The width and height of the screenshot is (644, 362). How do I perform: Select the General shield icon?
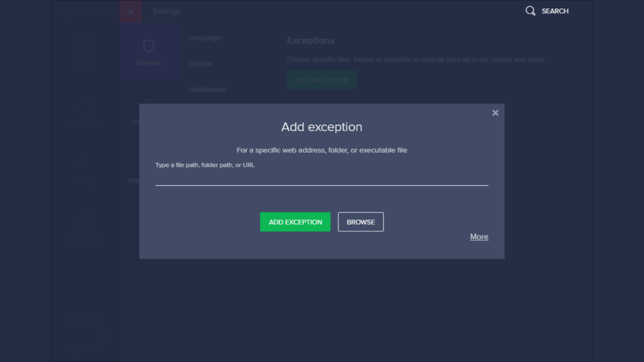[148, 46]
